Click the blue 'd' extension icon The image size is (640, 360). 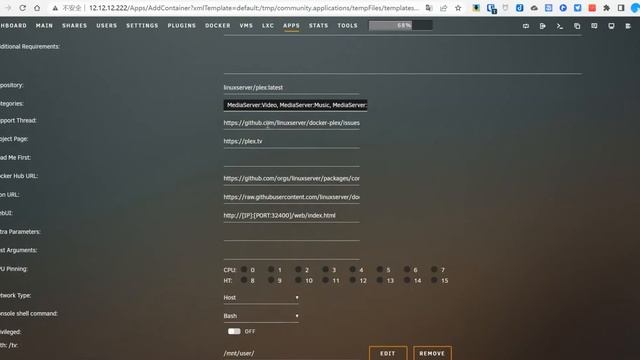[x=519, y=8]
